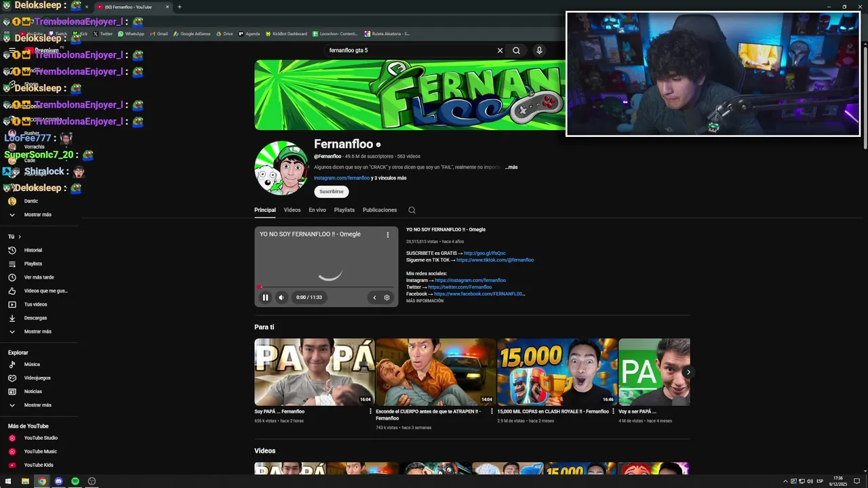Viewport: 868px width, 488px height.
Task: Expand the channel description with ...más
Action: click(511, 167)
